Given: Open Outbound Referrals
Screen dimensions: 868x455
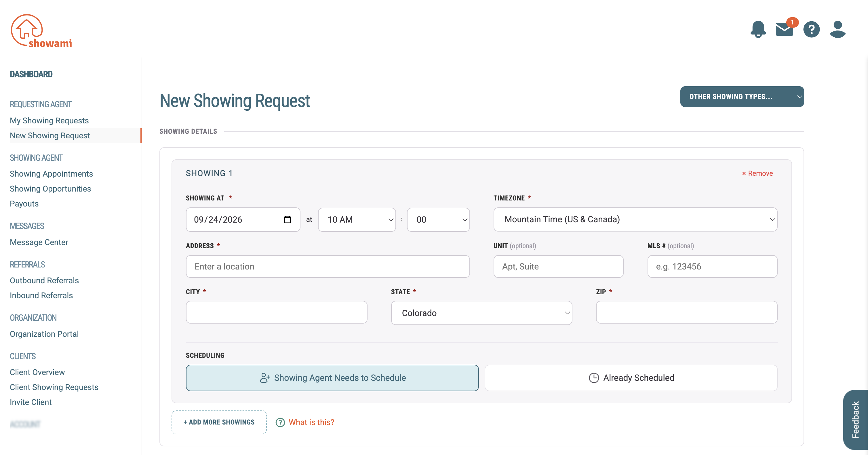Looking at the screenshot, I should pyautogui.click(x=44, y=280).
